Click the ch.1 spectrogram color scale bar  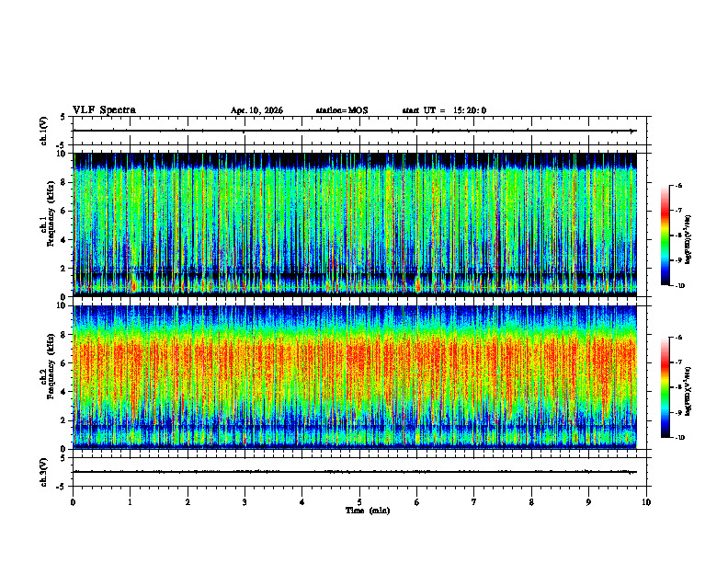[x=665, y=236]
